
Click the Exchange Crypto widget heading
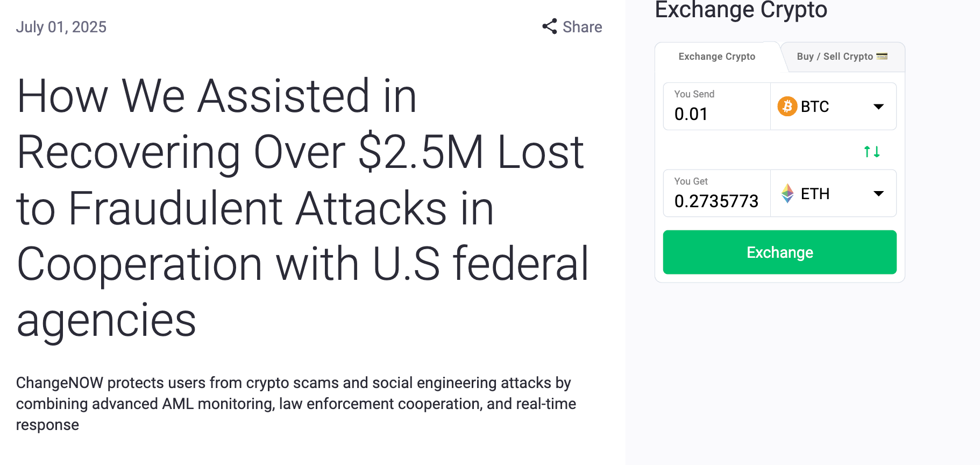coord(741,10)
